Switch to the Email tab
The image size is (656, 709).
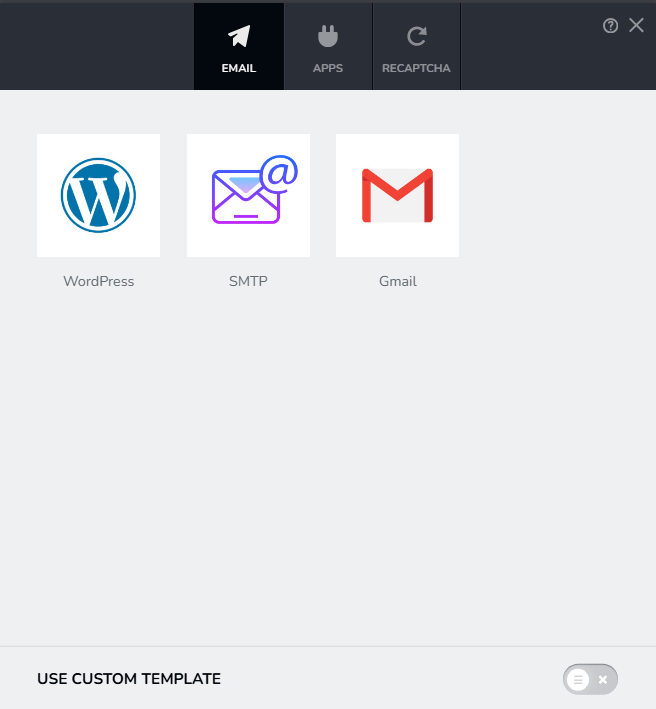click(x=239, y=47)
